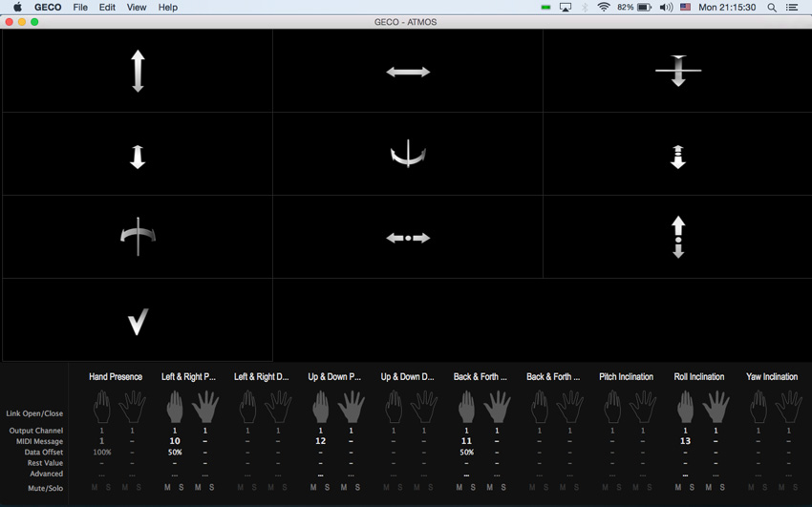
Task: Click the closed hand under Left & Right P...
Action: [175, 407]
